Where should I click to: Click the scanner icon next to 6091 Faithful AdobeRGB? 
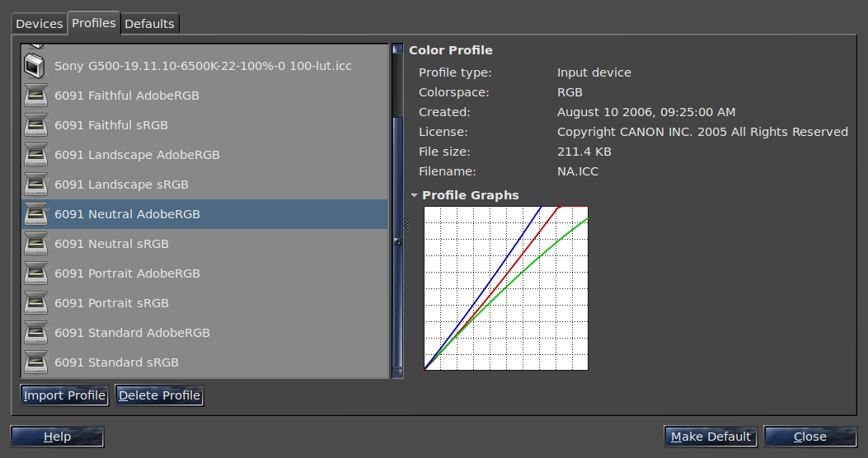click(35, 96)
